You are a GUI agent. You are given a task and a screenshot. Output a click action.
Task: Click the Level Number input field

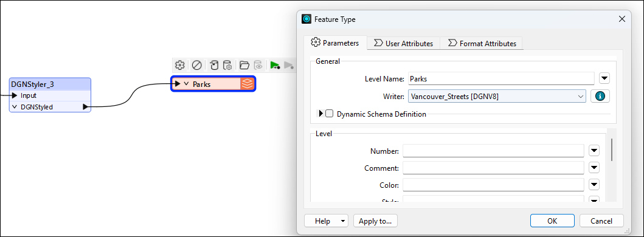point(493,151)
